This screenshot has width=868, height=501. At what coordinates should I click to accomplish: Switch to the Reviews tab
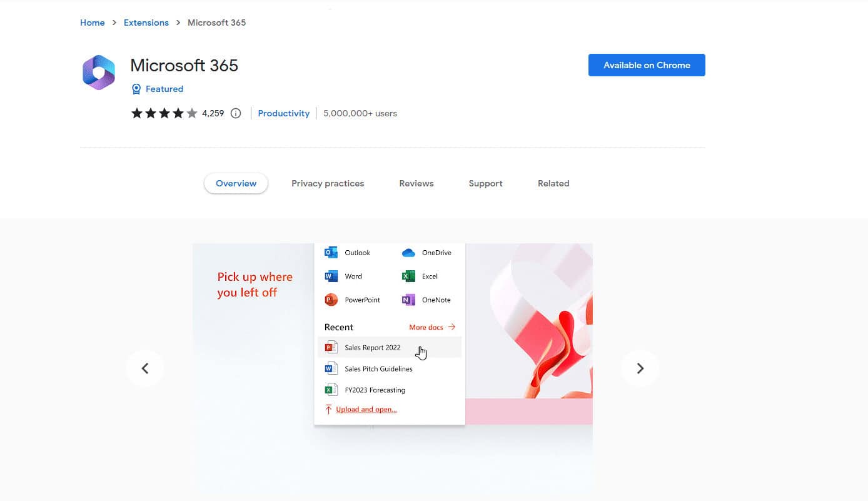pos(416,183)
